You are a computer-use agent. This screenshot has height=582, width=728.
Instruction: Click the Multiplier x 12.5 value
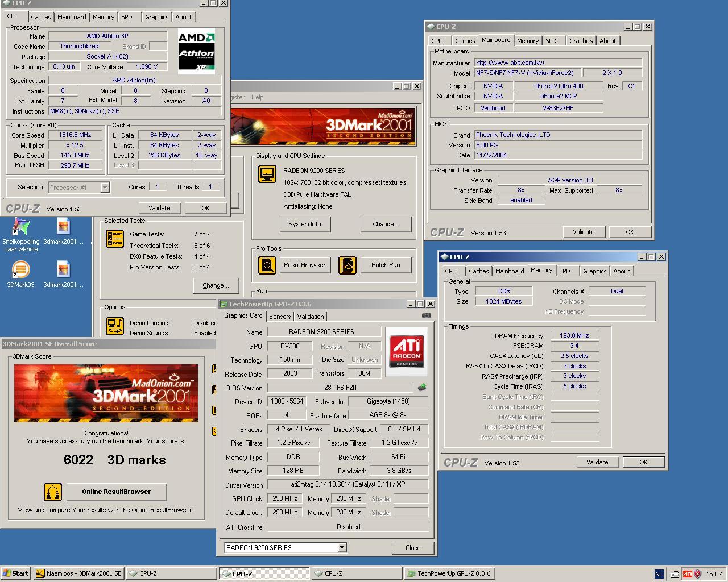click(x=75, y=145)
